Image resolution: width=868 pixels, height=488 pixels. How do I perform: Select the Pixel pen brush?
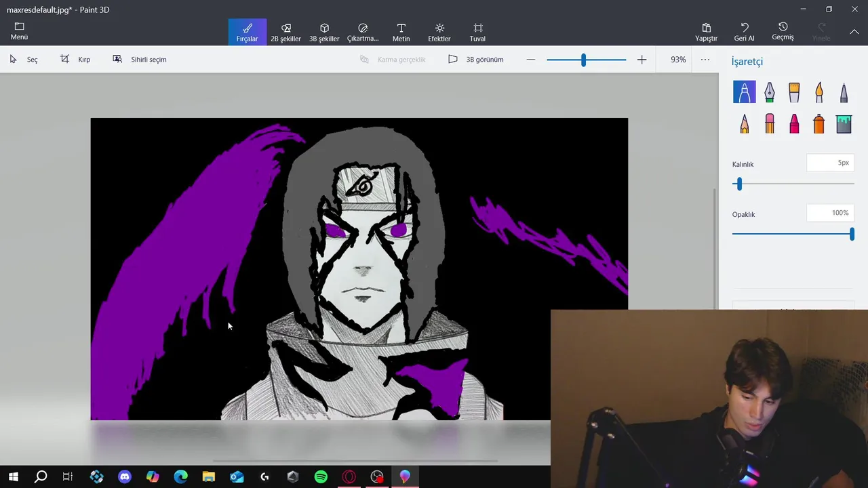(844, 91)
